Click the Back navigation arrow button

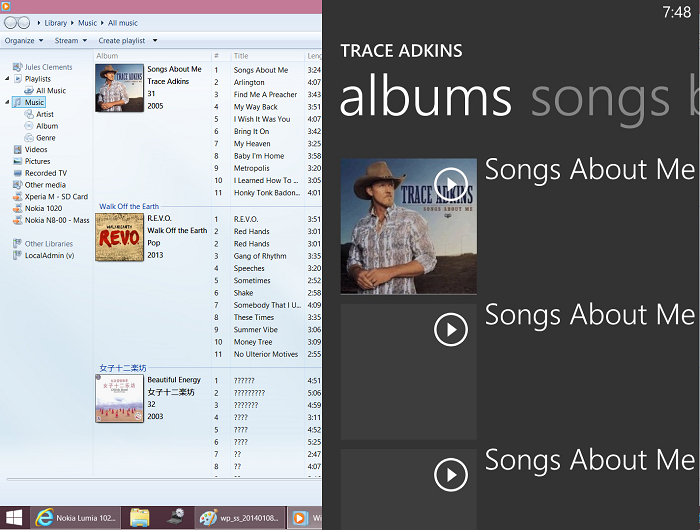[12, 22]
